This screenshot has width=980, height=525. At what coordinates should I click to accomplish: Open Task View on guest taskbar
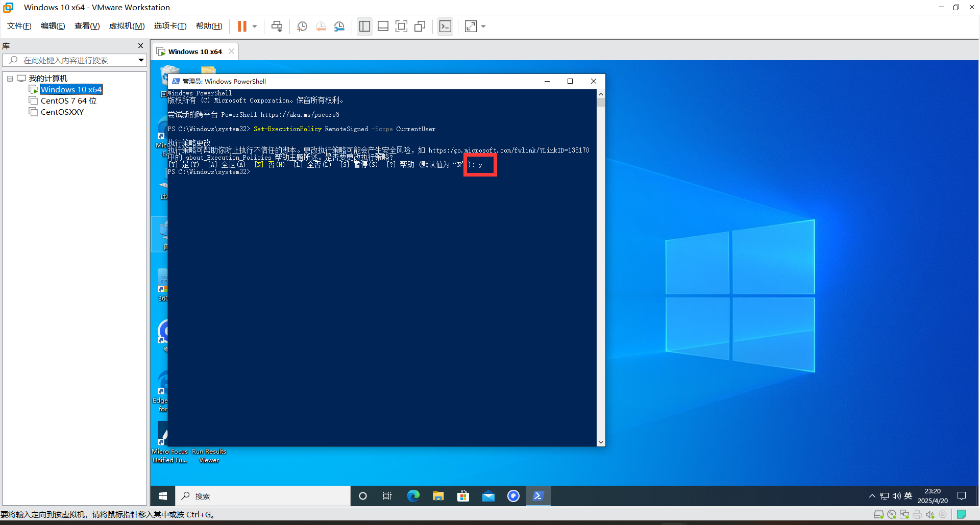[x=387, y=496]
